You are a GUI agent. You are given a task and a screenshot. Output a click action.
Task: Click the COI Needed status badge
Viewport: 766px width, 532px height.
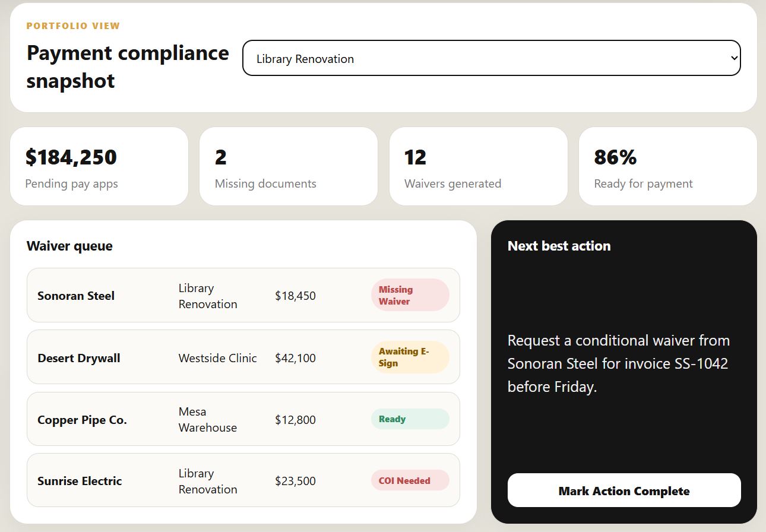pyautogui.click(x=410, y=480)
